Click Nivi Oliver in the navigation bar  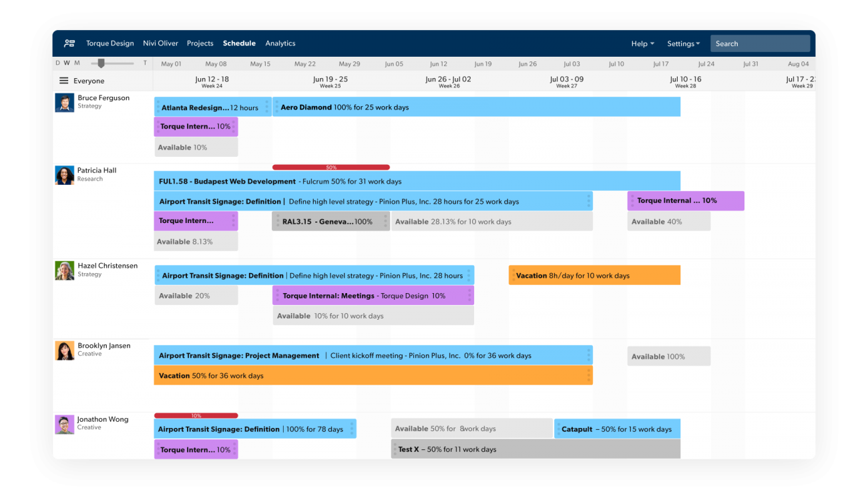coord(160,43)
